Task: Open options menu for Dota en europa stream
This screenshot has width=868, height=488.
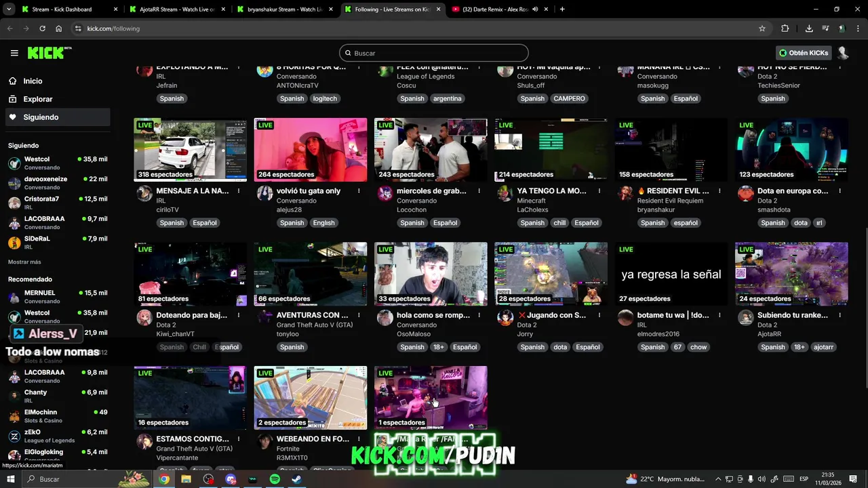Action: (840, 191)
